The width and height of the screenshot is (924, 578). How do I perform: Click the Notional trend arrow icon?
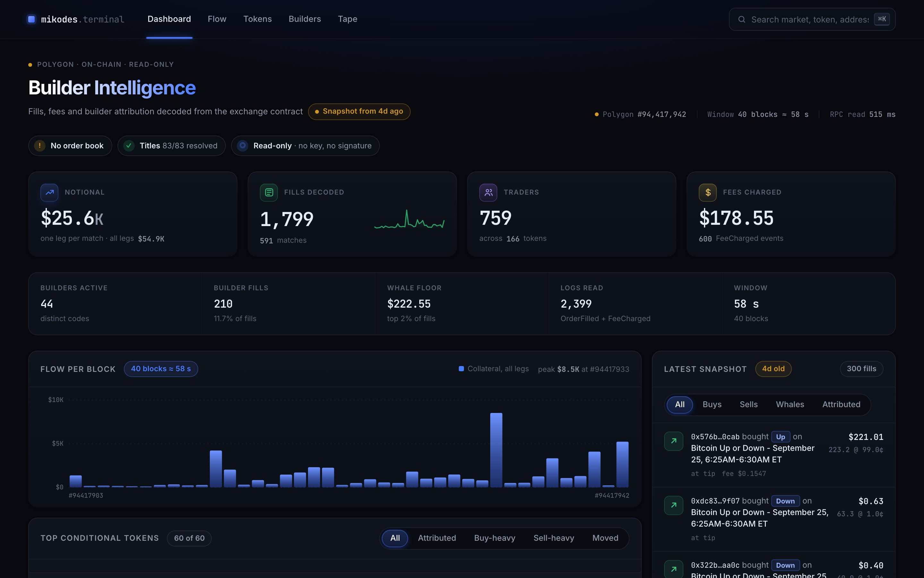(x=49, y=192)
